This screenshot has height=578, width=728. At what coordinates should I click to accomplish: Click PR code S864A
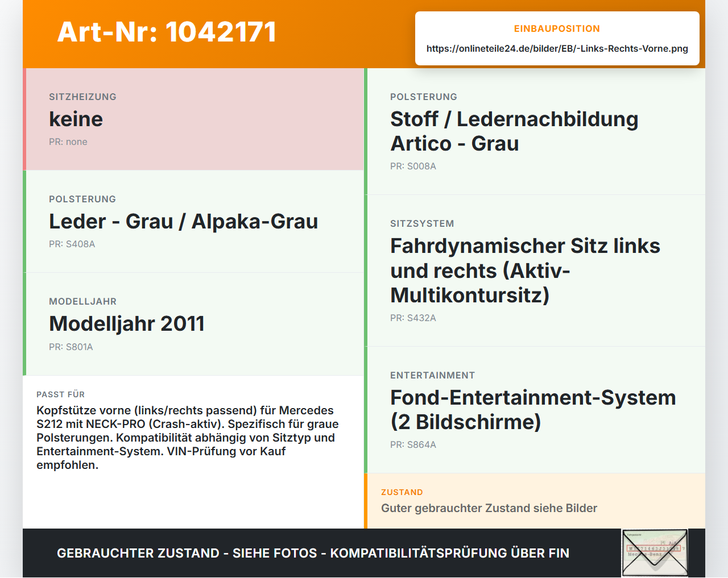pos(413,444)
